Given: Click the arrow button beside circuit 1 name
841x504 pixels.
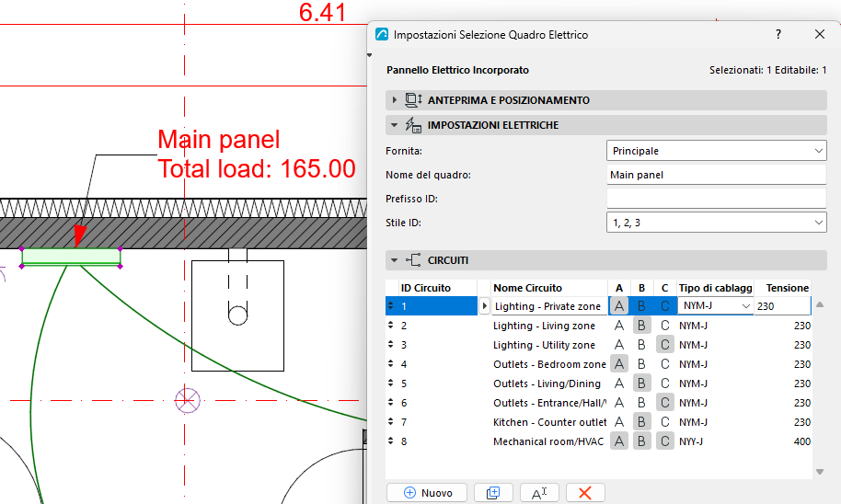Looking at the screenshot, I should (484, 306).
